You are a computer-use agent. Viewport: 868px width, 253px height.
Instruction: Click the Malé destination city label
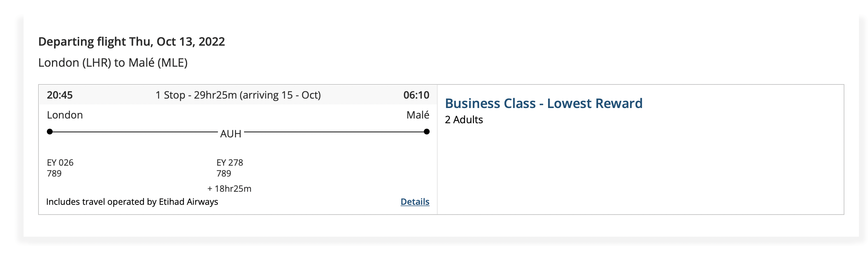[x=418, y=115]
